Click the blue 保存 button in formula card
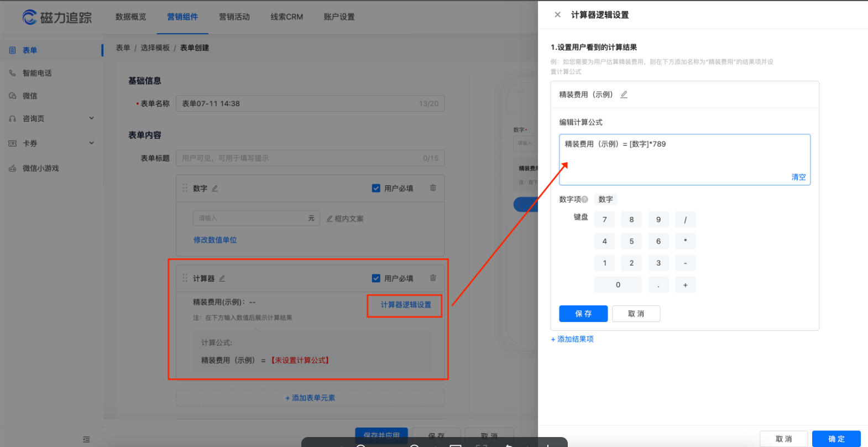 pyautogui.click(x=583, y=314)
